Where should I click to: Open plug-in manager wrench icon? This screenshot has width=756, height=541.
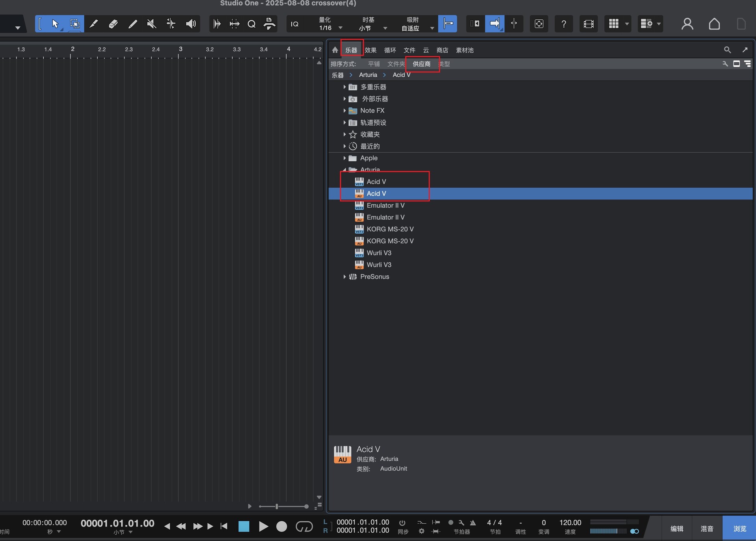coord(725,64)
